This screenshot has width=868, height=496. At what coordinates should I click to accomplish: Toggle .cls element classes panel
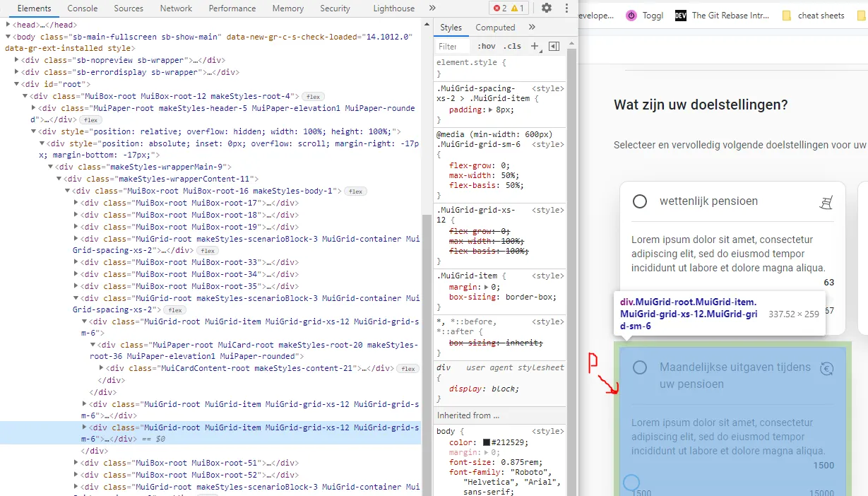512,46
